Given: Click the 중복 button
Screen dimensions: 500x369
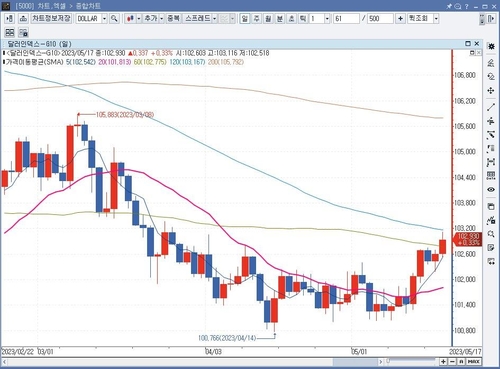Looking at the screenshot, I should click(173, 18).
